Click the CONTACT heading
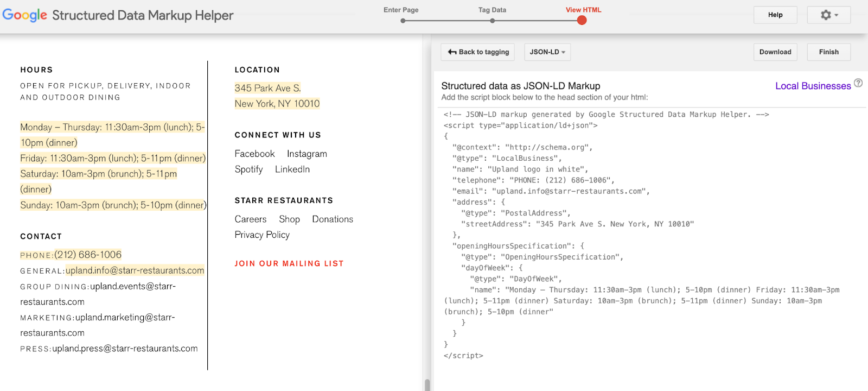The width and height of the screenshot is (868, 391). tap(41, 236)
